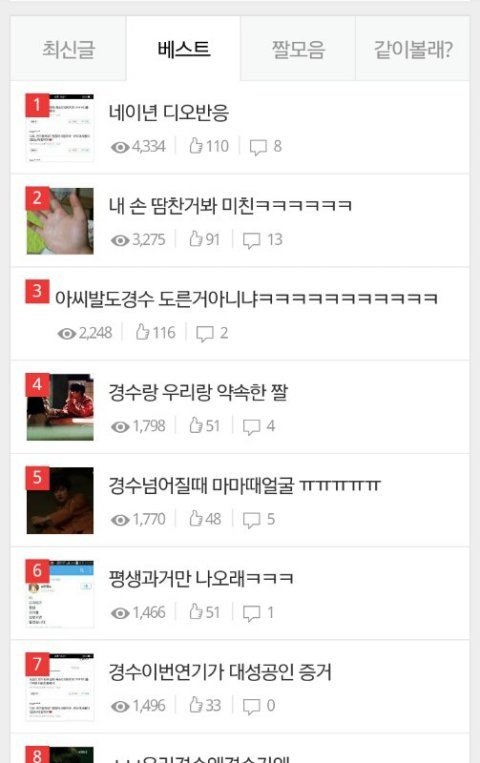The image size is (480, 763).
Task: Click the comment bubble icon showing 13
Action: tap(251, 240)
